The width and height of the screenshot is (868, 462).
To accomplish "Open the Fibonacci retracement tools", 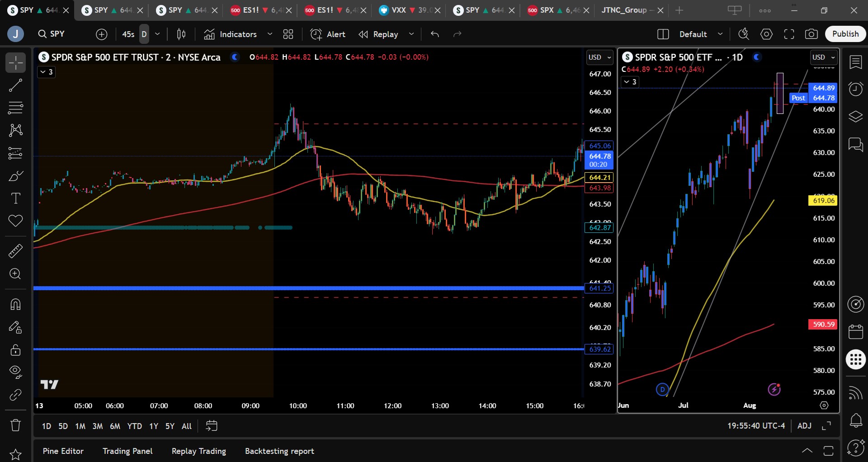I will pyautogui.click(x=15, y=108).
